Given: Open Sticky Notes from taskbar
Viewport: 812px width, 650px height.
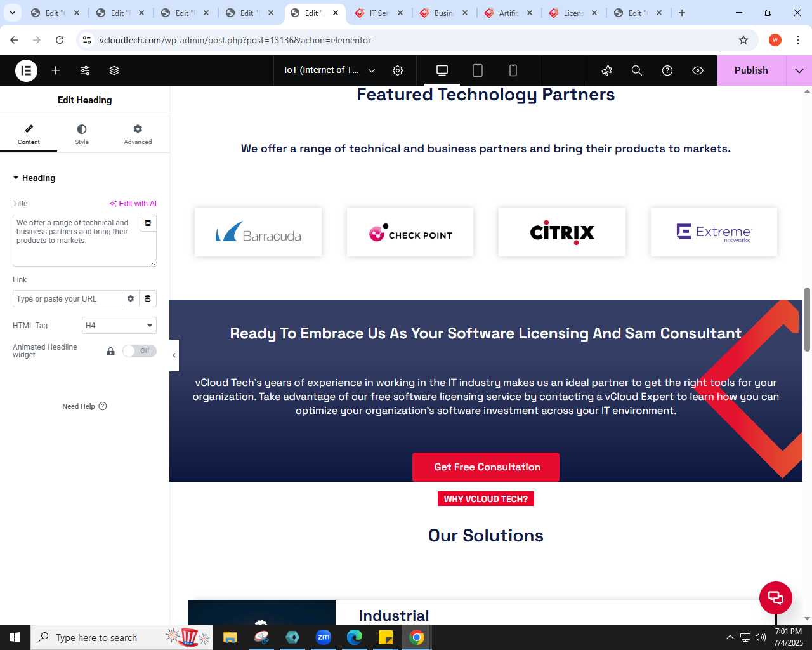Looking at the screenshot, I should [386, 637].
